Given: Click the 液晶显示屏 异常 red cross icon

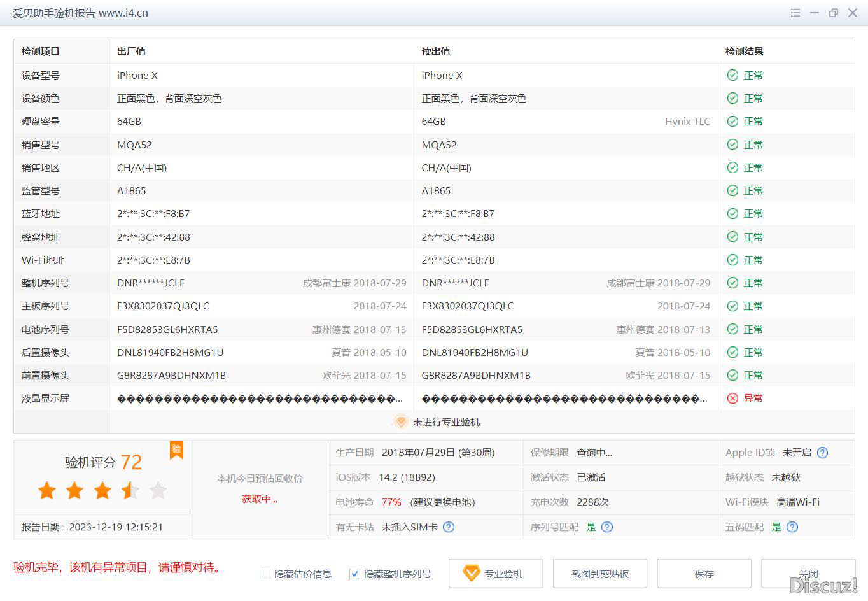Looking at the screenshot, I should tap(732, 398).
